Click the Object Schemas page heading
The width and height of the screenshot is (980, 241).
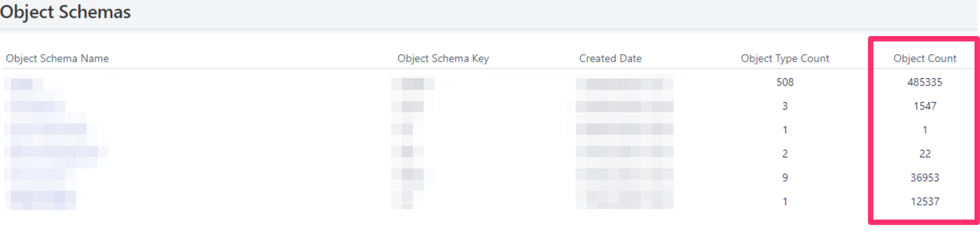pos(66,12)
